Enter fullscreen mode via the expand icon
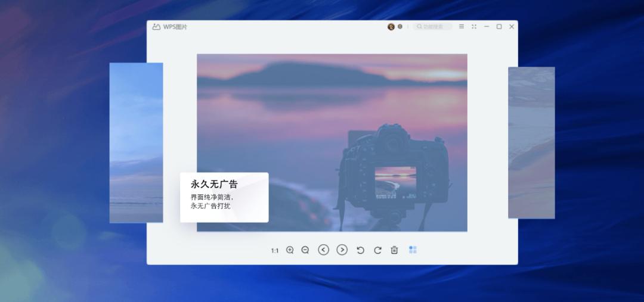 coord(474,26)
